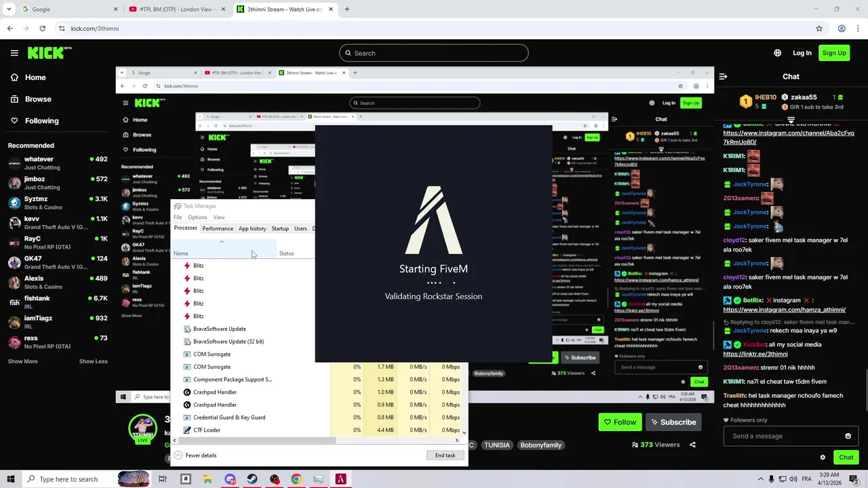
Task: Click End task in Task Manager
Action: click(x=445, y=455)
